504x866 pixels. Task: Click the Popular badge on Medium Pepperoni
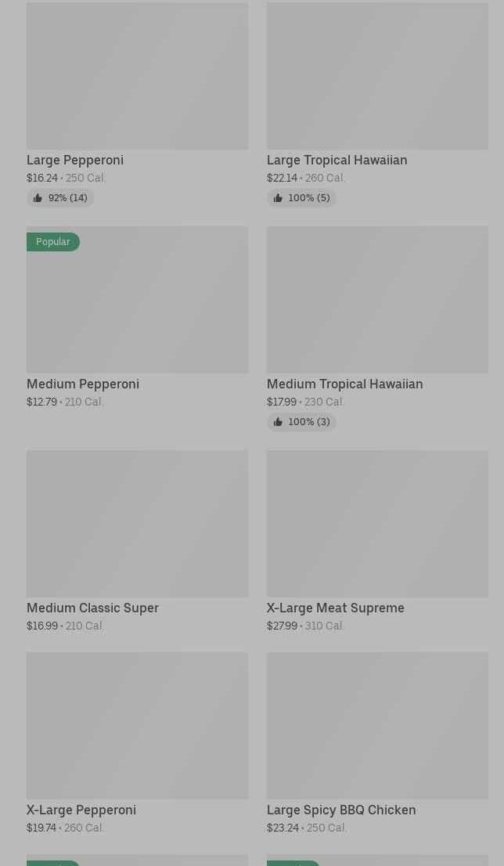(x=53, y=242)
